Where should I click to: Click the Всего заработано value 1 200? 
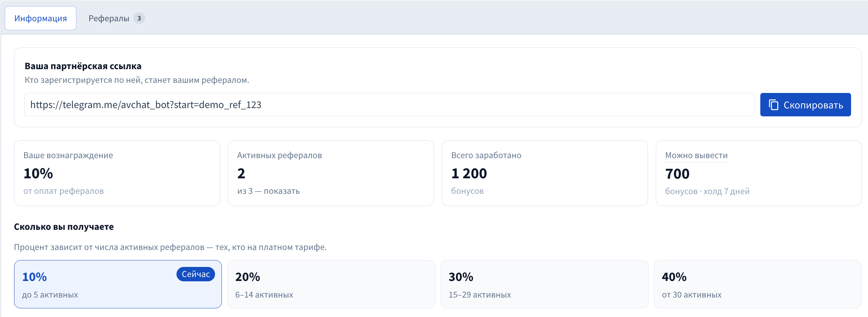[x=469, y=174]
